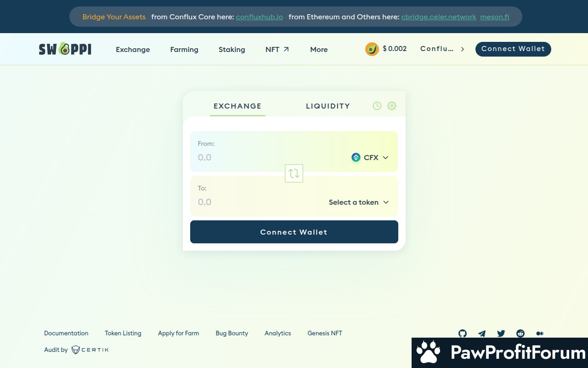588x368 pixels.
Task: Open the Documentation footer link
Action: tap(66, 333)
